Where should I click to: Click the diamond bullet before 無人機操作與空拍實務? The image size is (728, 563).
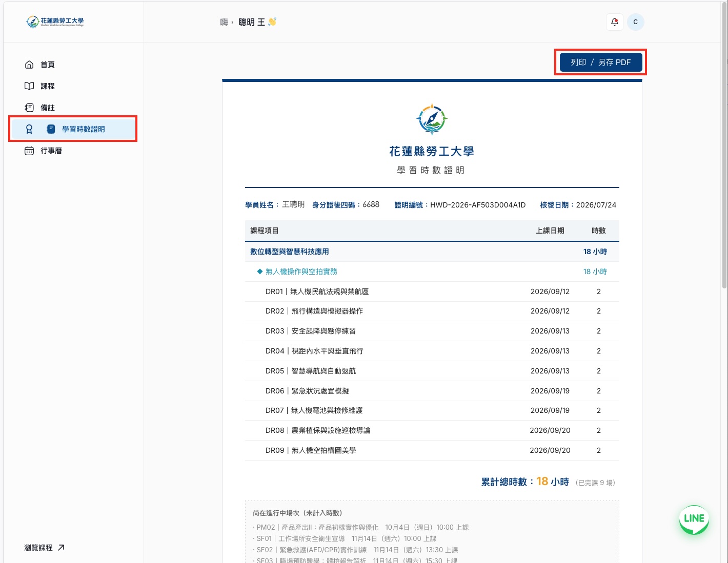[260, 272]
